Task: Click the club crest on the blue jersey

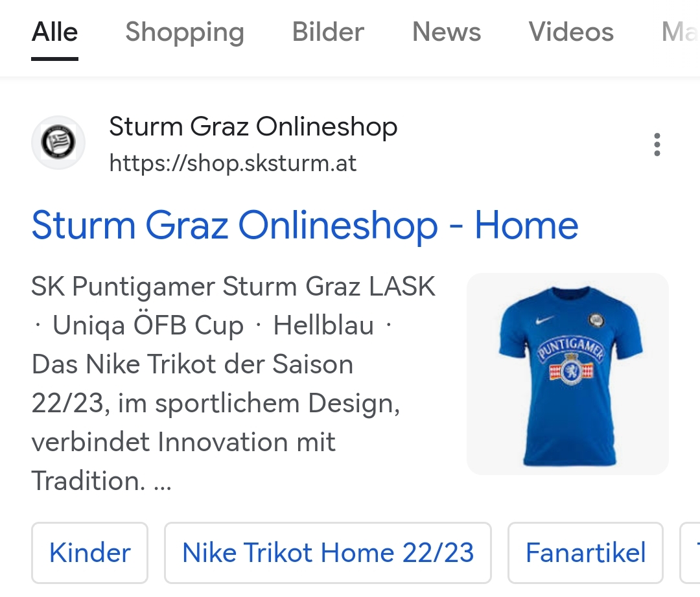Action: (596, 320)
